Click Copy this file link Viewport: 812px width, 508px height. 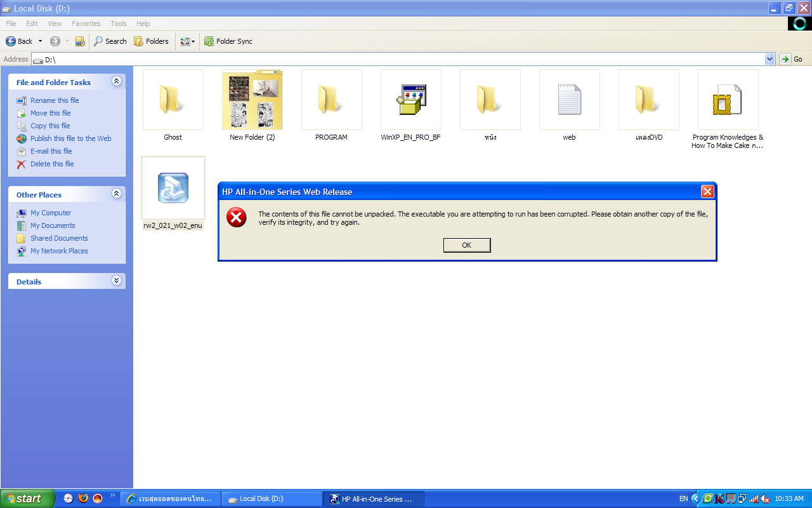pyautogui.click(x=50, y=126)
